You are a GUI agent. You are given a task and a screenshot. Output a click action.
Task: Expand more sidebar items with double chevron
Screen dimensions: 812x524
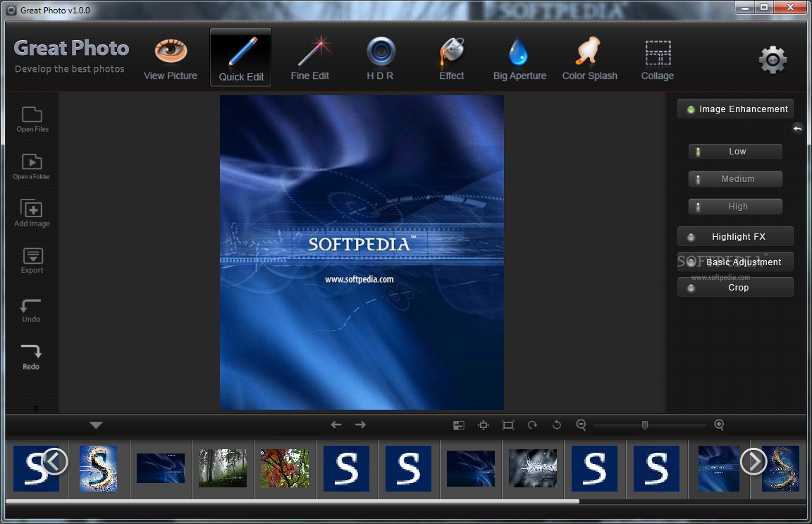click(x=36, y=408)
